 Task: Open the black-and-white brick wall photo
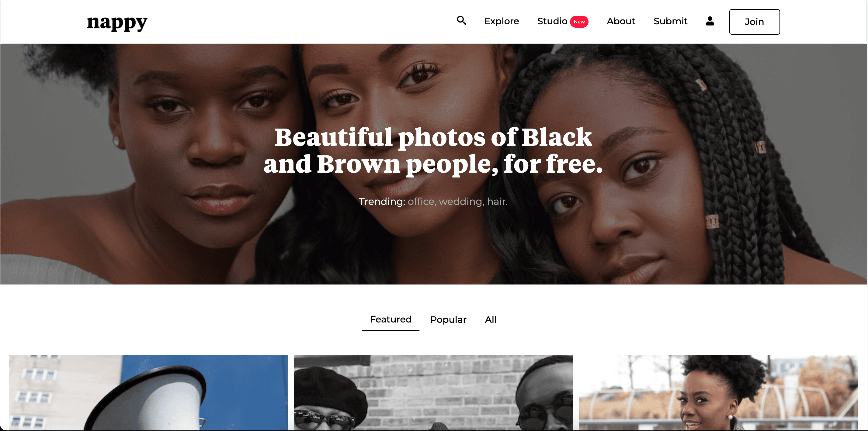pos(433,393)
